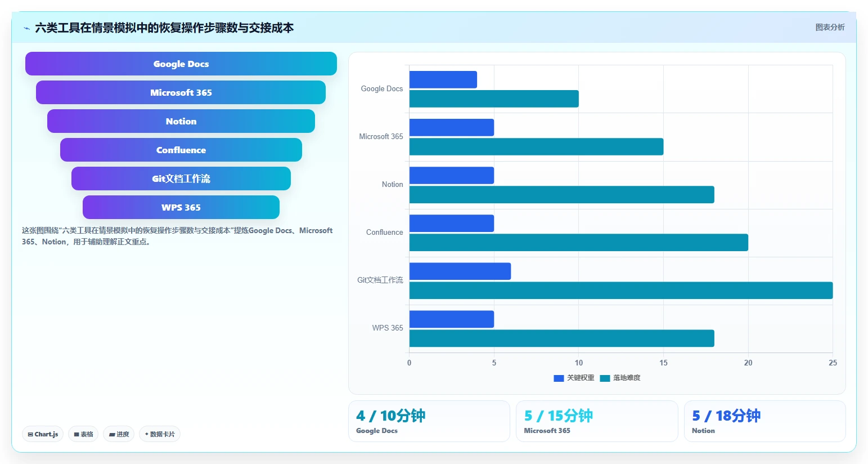Click the teal 落地难度 bar for Notion
Screen dimensions: 868x464
pos(562,194)
